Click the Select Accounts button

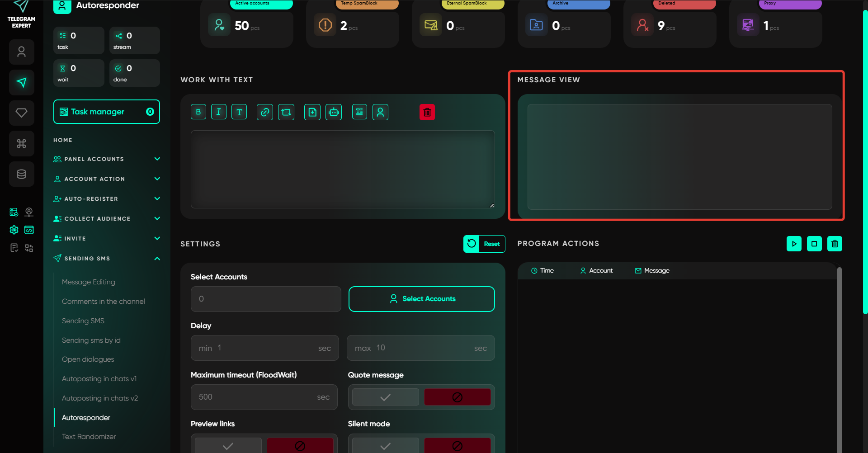[421, 299]
